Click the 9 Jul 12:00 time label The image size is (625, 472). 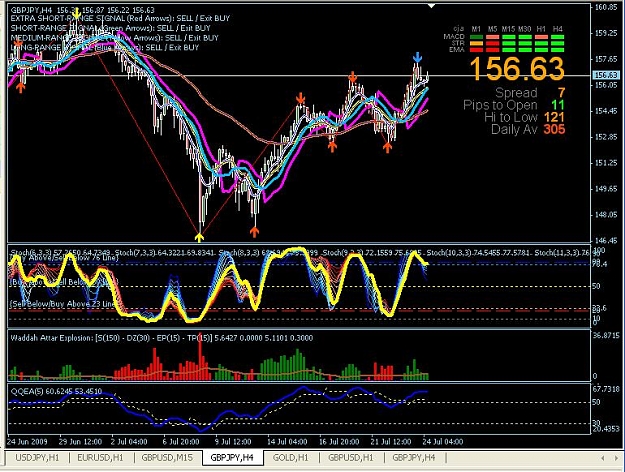pyautogui.click(x=233, y=442)
